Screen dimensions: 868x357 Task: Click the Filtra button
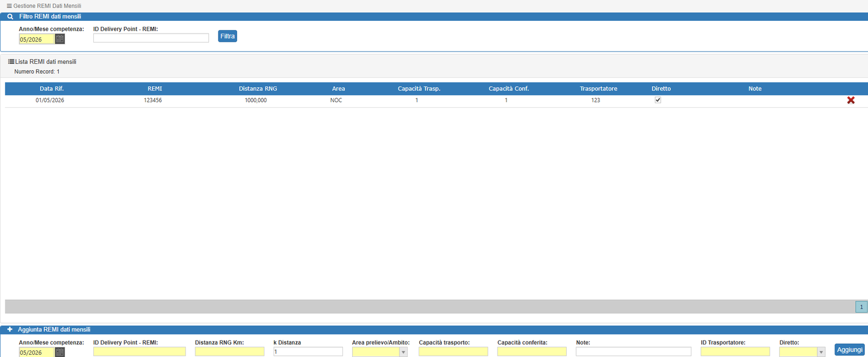[x=228, y=36]
